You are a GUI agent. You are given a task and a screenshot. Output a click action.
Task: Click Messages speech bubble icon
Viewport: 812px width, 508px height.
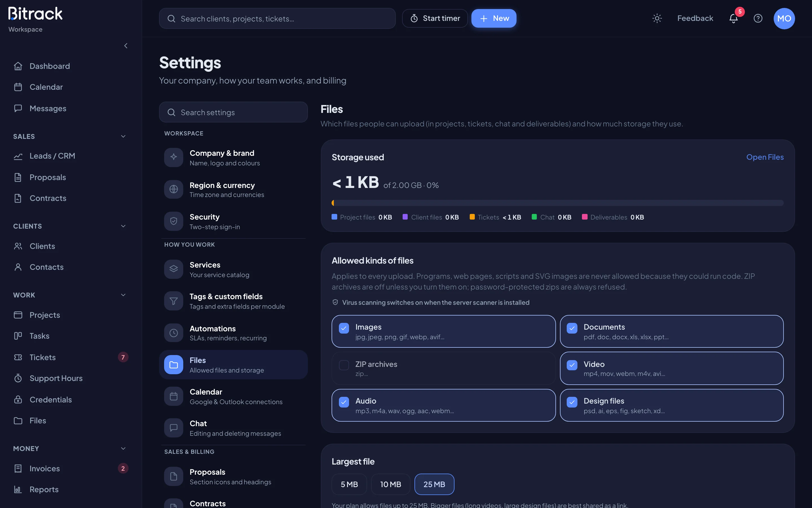click(x=18, y=108)
